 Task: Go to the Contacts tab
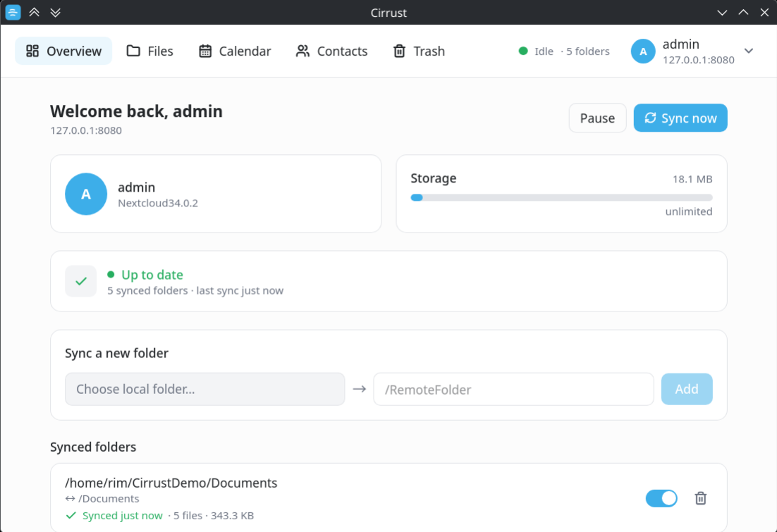[331, 51]
